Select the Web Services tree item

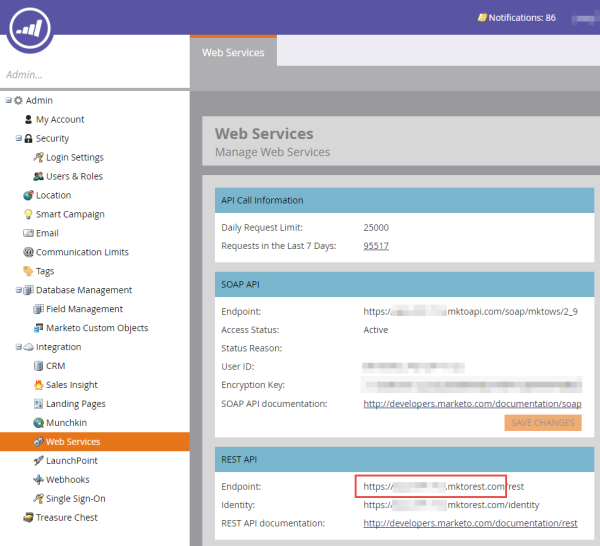pyautogui.click(x=95, y=442)
